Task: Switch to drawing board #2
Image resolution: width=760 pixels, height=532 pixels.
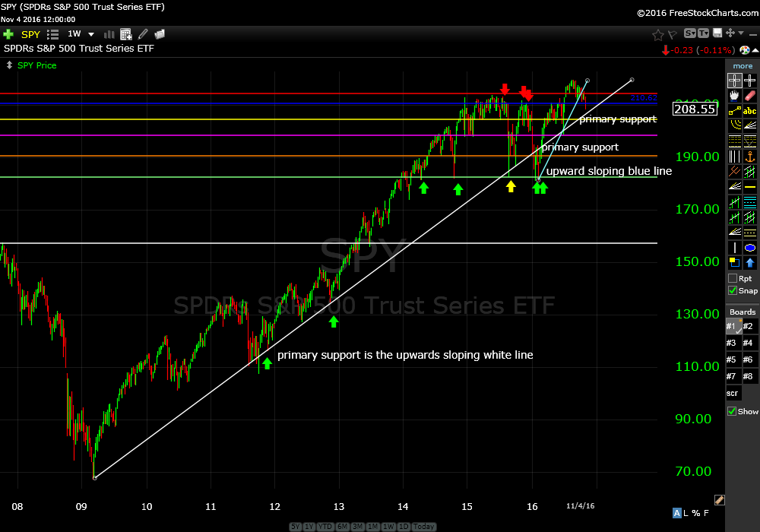Action: click(749, 326)
